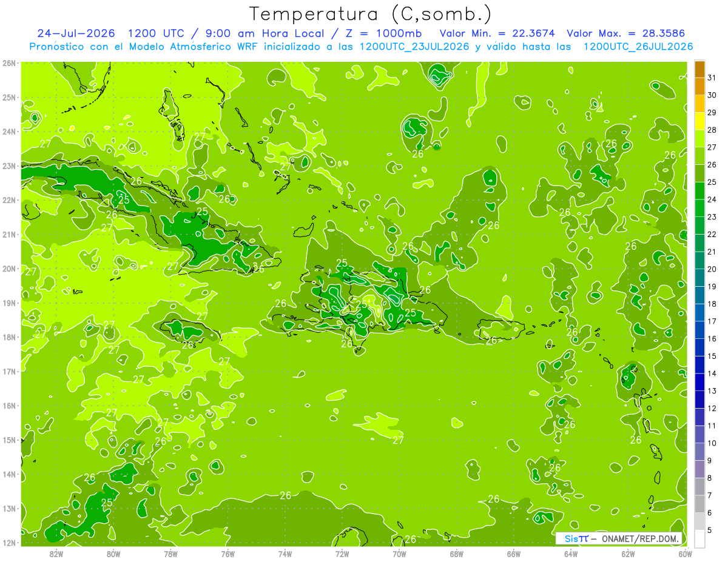Click legend value 18 on the color scale
This screenshot has height=562, width=728.
712,304
